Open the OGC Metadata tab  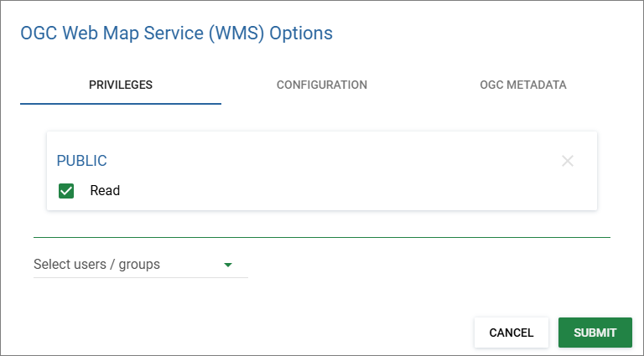tap(522, 85)
